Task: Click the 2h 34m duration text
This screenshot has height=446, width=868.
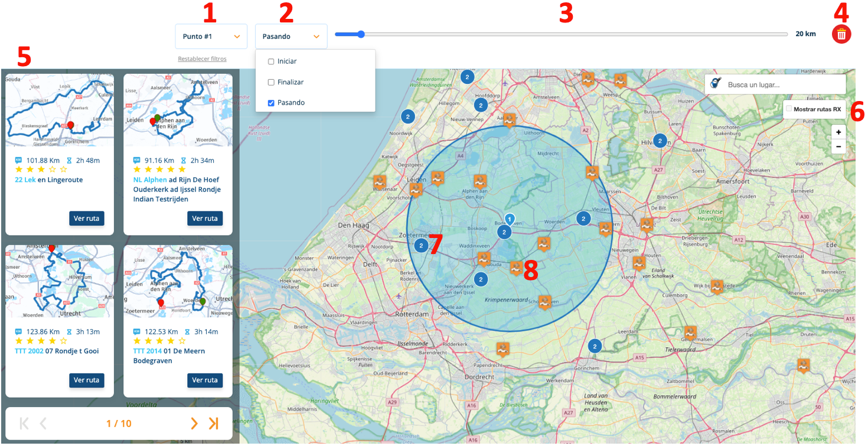Action: pos(202,160)
